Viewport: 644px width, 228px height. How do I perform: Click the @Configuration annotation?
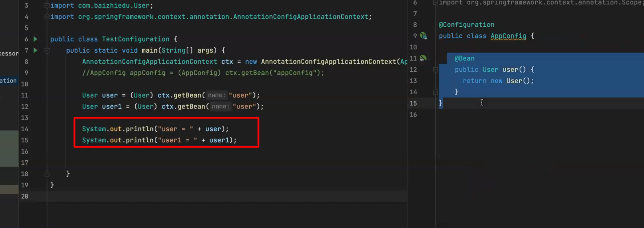466,25
